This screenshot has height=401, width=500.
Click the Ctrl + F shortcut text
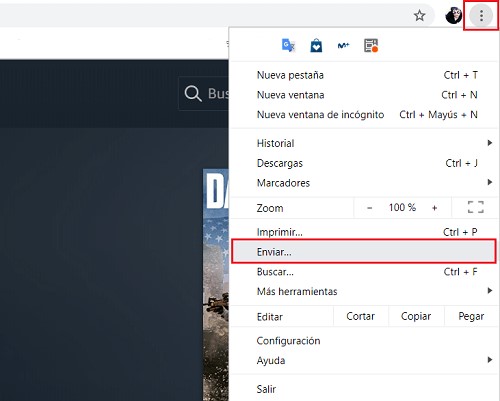click(x=461, y=272)
